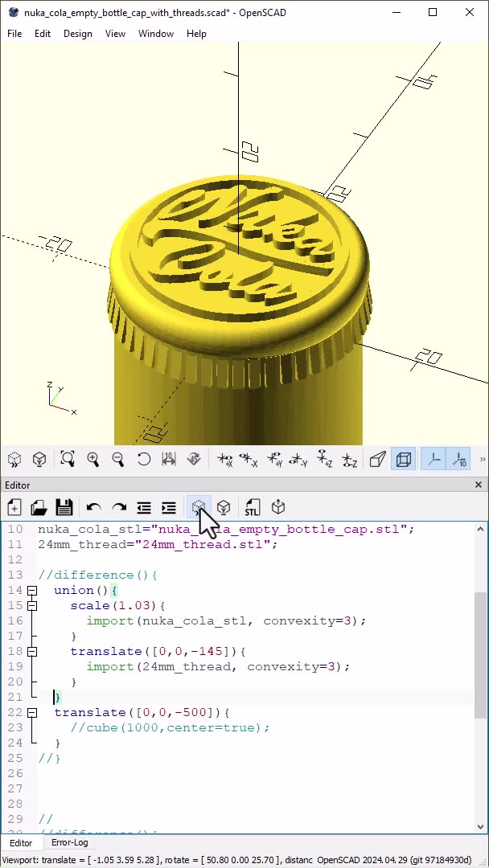Viewport: 489px width, 868px height.
Task: Click the Unindent icon
Action: coord(144,507)
